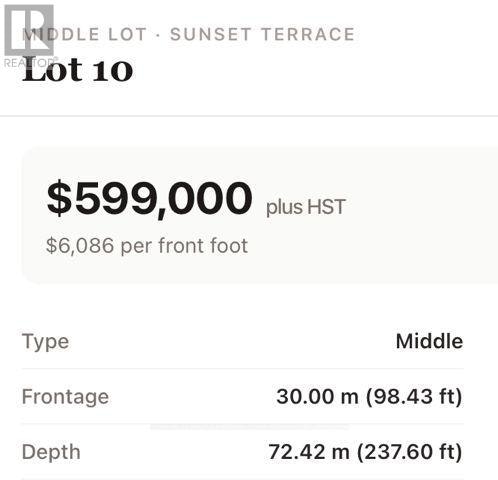
Task: Click the Type row label
Action: click(46, 342)
